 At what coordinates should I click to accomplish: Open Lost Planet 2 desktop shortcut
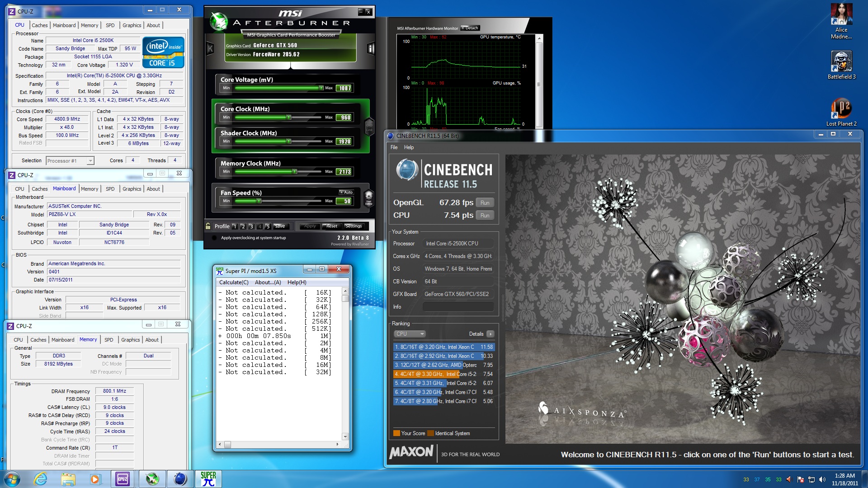(x=841, y=112)
